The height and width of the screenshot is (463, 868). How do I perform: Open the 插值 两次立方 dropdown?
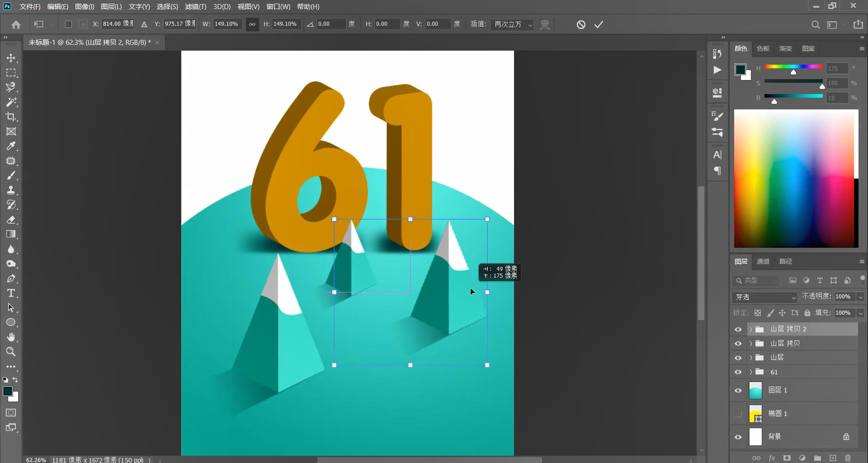coord(513,24)
